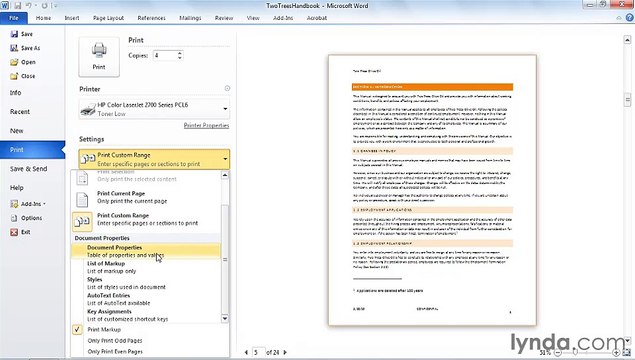Switch to the Page Layout tab
This screenshot has width=635, height=360.
coord(108,18)
